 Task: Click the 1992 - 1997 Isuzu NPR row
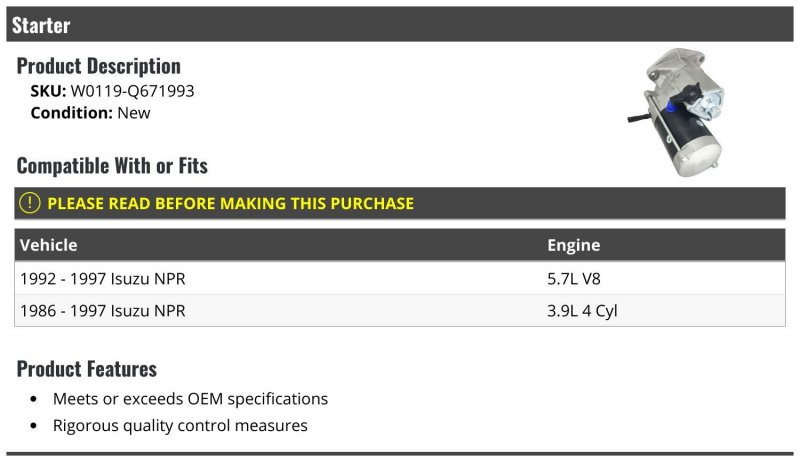click(102, 278)
